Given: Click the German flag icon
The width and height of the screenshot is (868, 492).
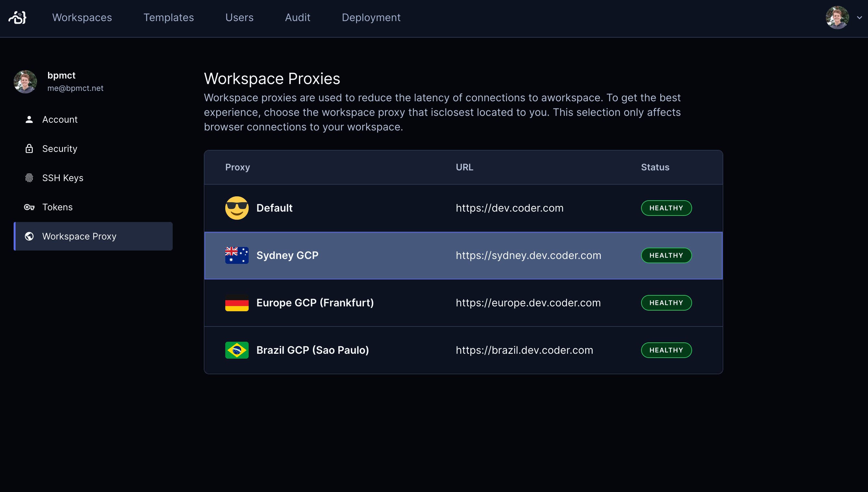Looking at the screenshot, I should 237,303.
